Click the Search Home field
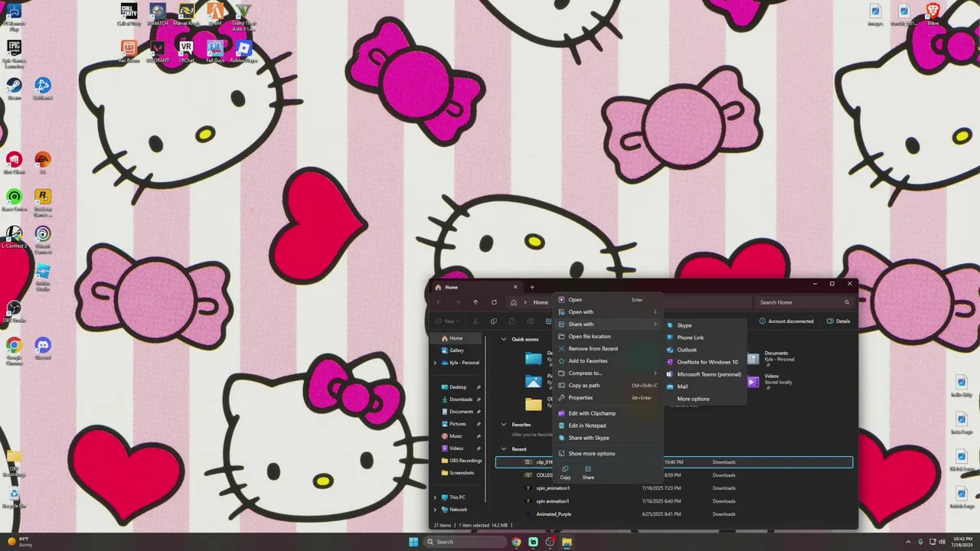 804,302
